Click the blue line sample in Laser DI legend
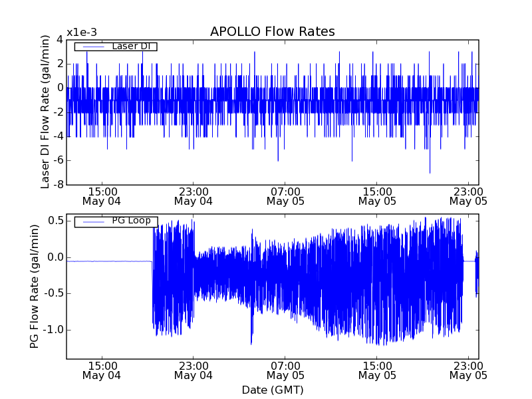532x399 pixels. pyautogui.click(x=93, y=47)
